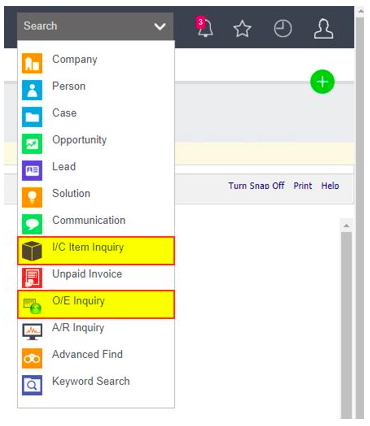
Task: Open recent history clock icon
Action: pos(283,29)
